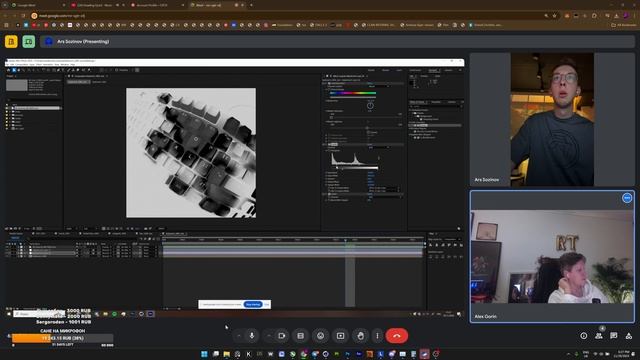Open video settings arrow beside camera button

click(x=269, y=336)
